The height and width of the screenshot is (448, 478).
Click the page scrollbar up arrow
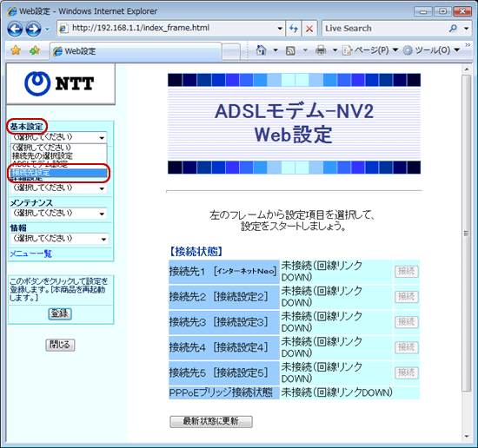pos(467,69)
